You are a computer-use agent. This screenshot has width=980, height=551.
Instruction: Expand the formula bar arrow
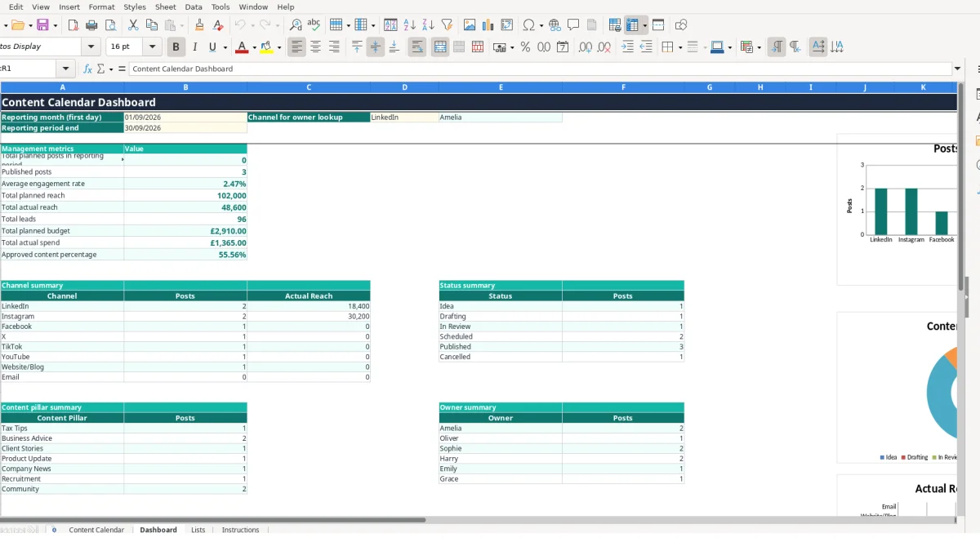[x=957, y=69]
